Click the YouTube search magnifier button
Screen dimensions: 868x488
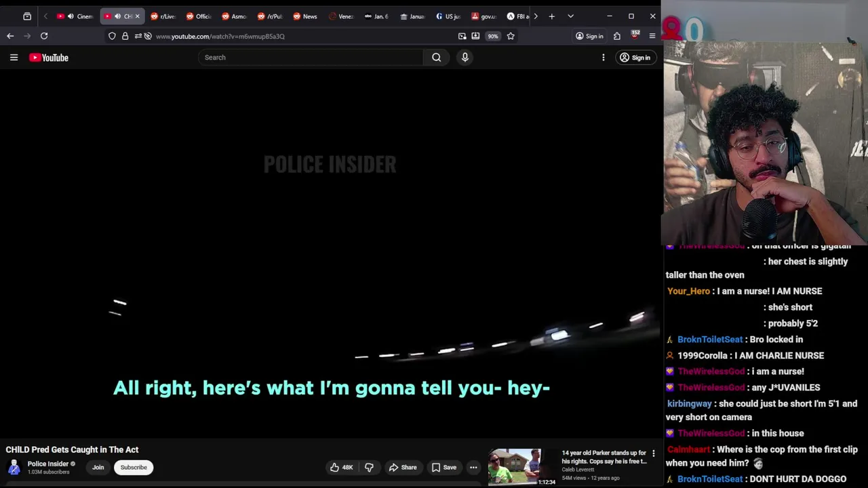pos(436,58)
